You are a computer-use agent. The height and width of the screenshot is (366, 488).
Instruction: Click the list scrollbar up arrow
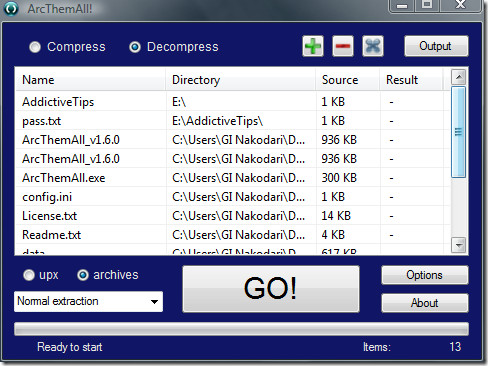pyautogui.click(x=459, y=77)
